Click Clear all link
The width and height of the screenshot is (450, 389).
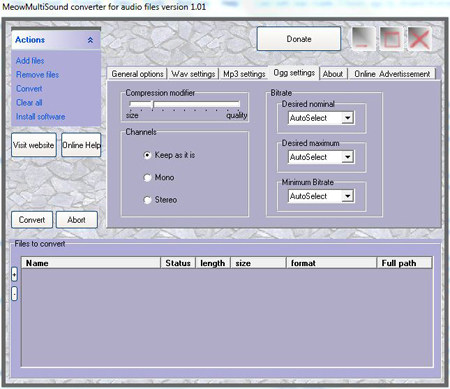pyautogui.click(x=29, y=103)
